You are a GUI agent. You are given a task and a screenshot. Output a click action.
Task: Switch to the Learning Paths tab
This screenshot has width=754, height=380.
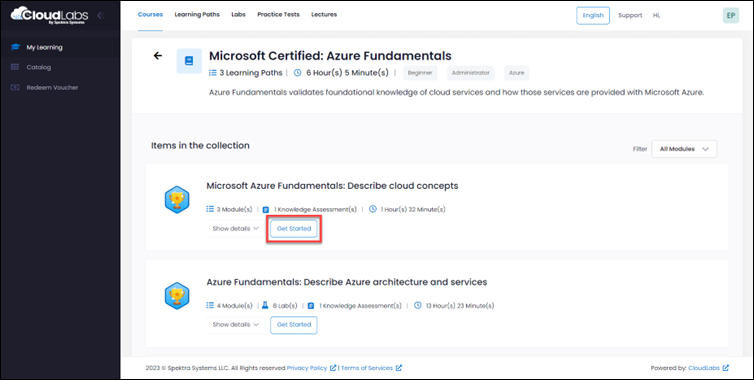197,14
